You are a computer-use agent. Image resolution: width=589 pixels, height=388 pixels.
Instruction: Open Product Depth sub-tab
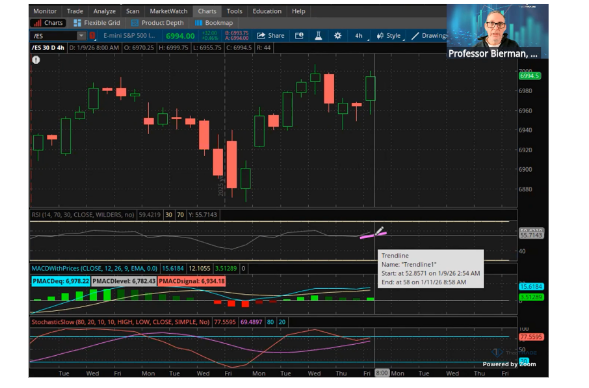(x=158, y=23)
